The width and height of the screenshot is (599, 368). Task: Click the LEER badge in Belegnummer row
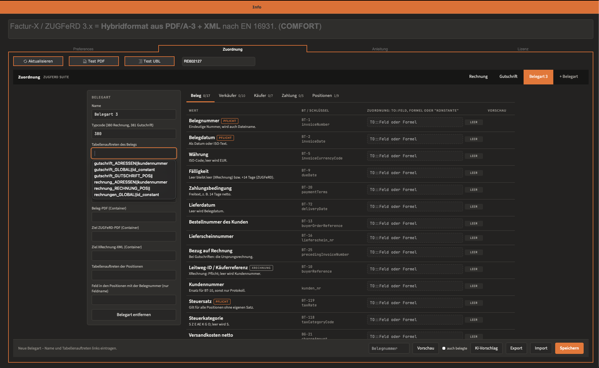coord(474,122)
